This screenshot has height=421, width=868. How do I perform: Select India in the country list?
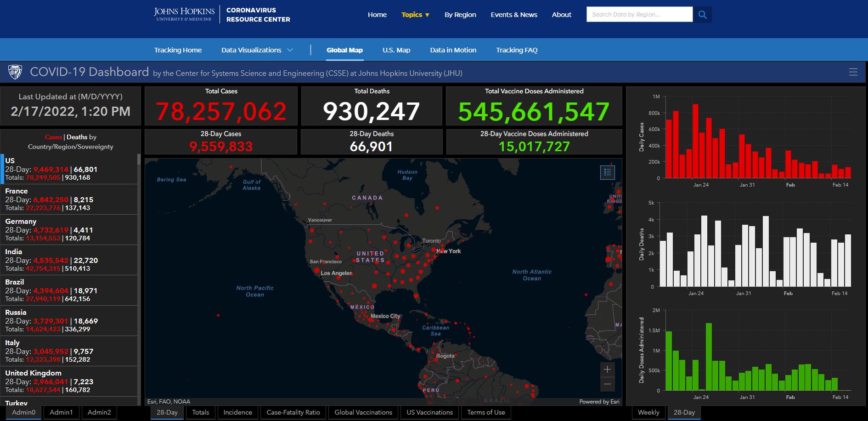[69, 260]
